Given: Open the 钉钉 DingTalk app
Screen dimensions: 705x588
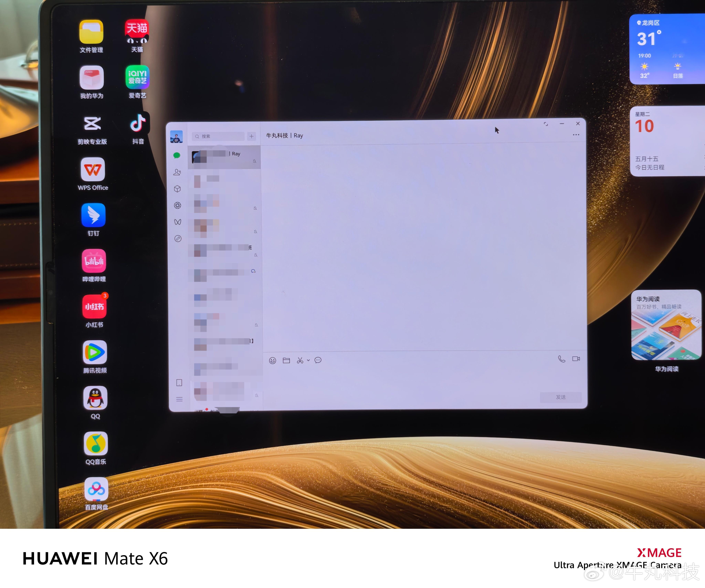Looking at the screenshot, I should coord(93,220).
